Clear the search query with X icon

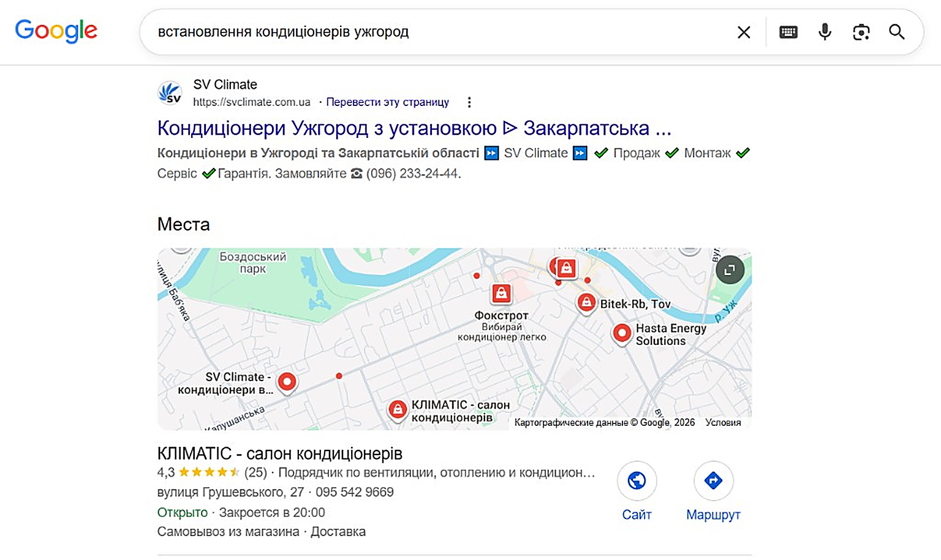(x=744, y=32)
